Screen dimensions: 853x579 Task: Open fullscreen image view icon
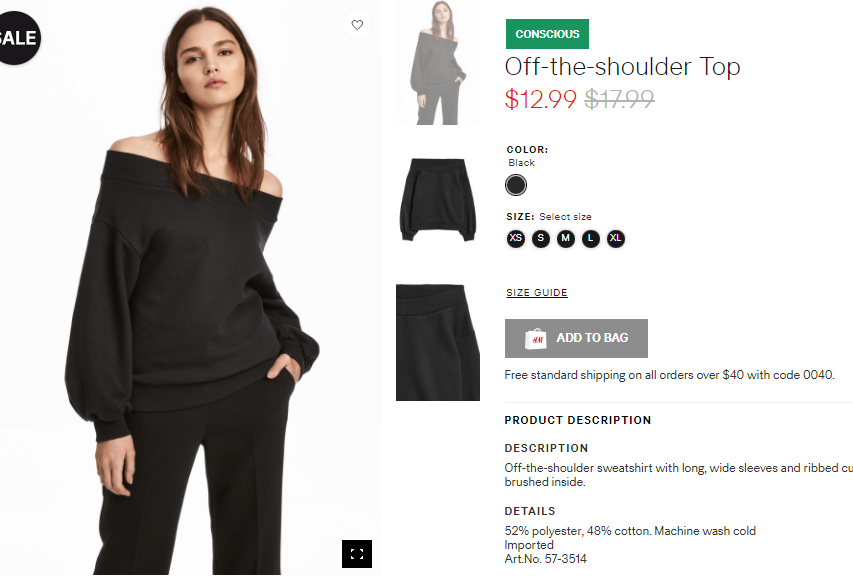point(357,554)
